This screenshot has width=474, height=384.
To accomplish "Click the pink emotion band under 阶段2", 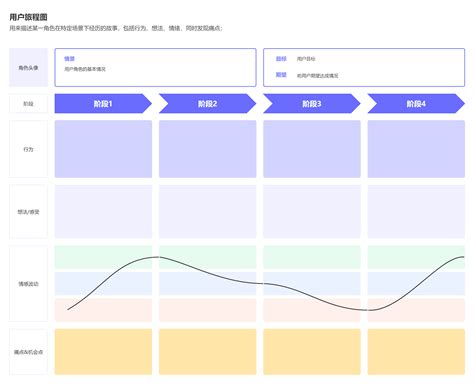I will click(x=208, y=310).
